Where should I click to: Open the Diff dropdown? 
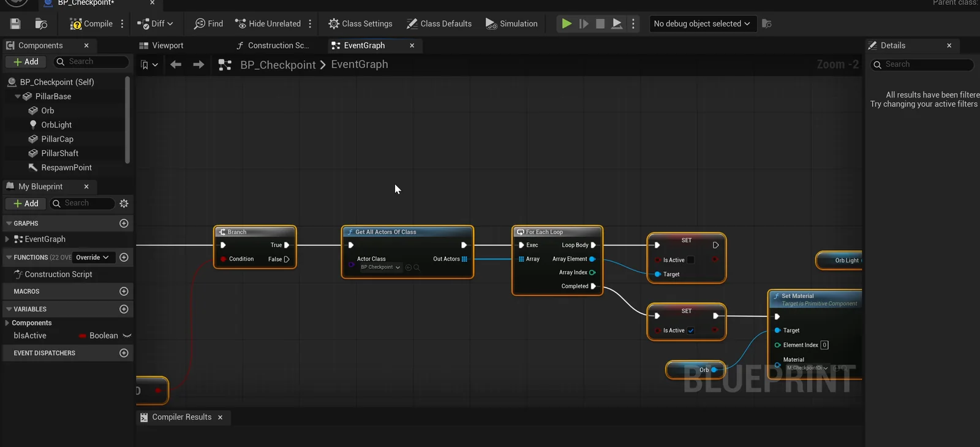tap(155, 24)
